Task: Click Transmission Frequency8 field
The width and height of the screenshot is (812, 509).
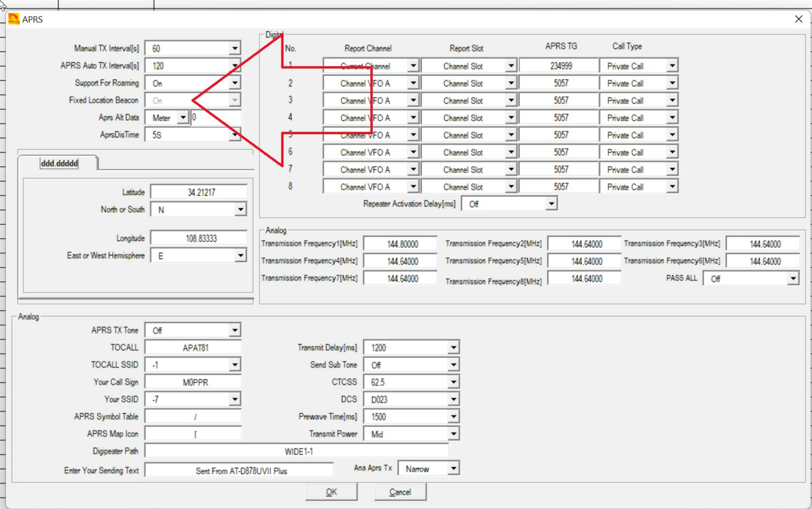Action: tap(584, 278)
